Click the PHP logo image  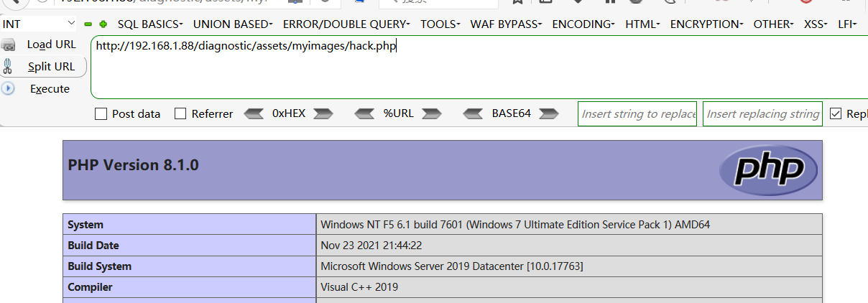pyautogui.click(x=767, y=170)
